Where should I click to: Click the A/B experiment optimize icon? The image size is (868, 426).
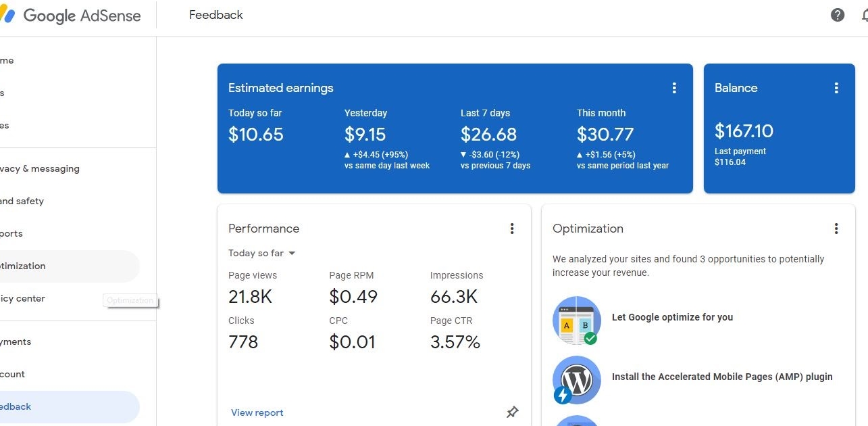(x=576, y=321)
